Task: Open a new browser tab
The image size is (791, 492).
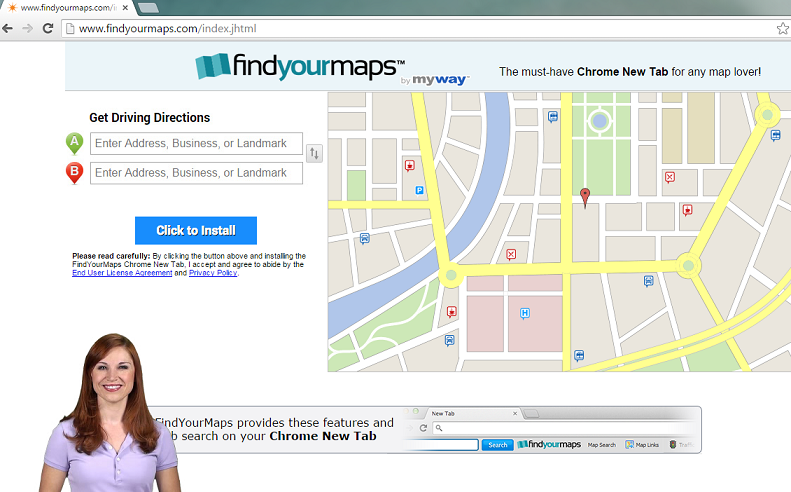Action: point(148,8)
